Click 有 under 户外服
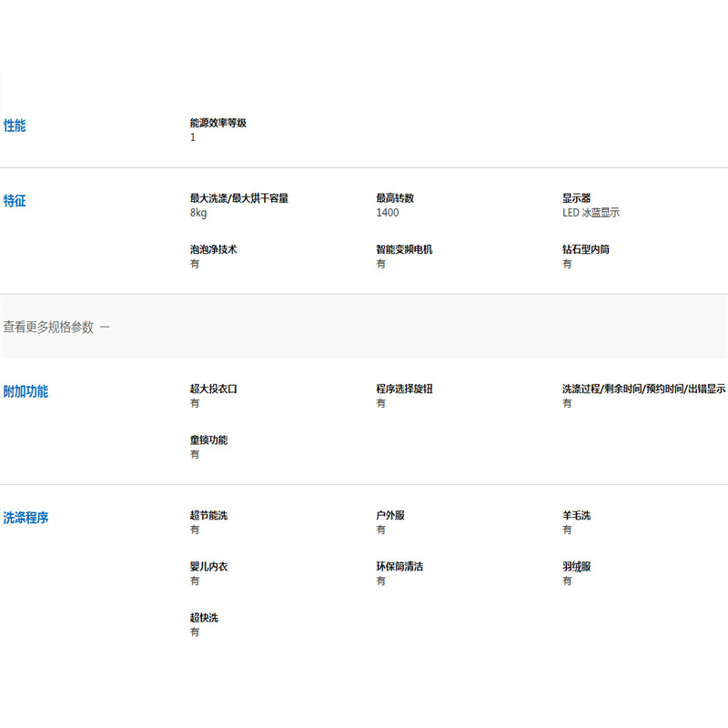728x728 pixels. 380,530
